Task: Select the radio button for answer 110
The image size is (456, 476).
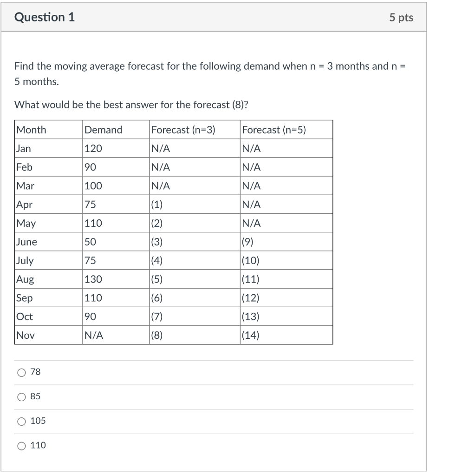Action: [x=21, y=445]
